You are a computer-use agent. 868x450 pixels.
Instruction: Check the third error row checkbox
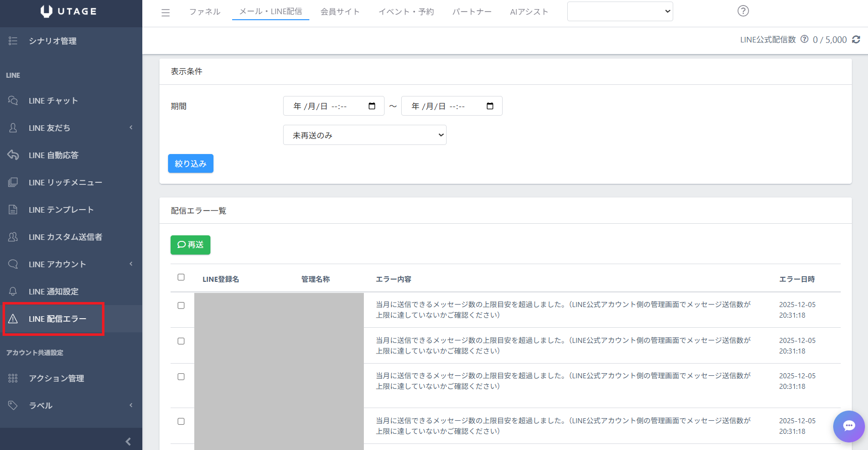click(x=181, y=377)
